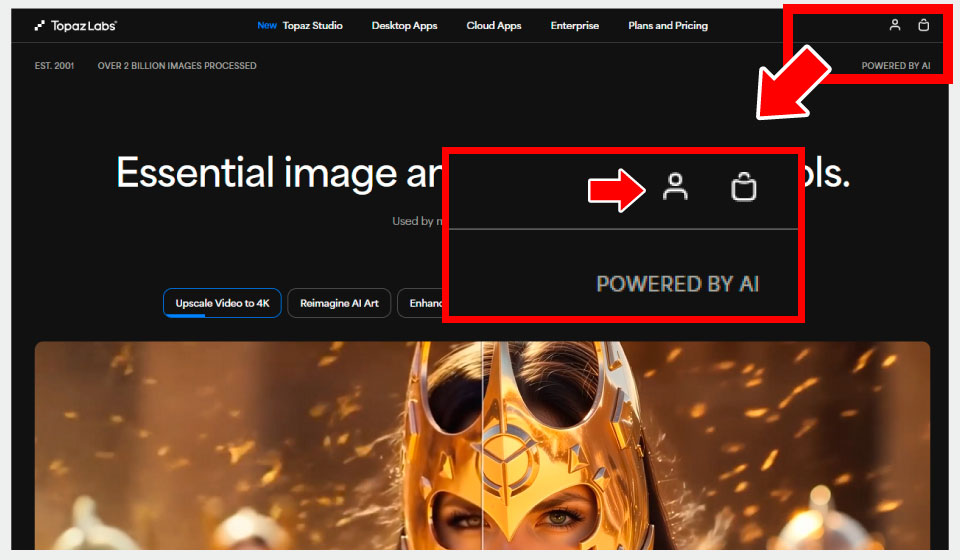The width and height of the screenshot is (960, 560).
Task: Click the before/after divider on the hero image
Action: 482,450
